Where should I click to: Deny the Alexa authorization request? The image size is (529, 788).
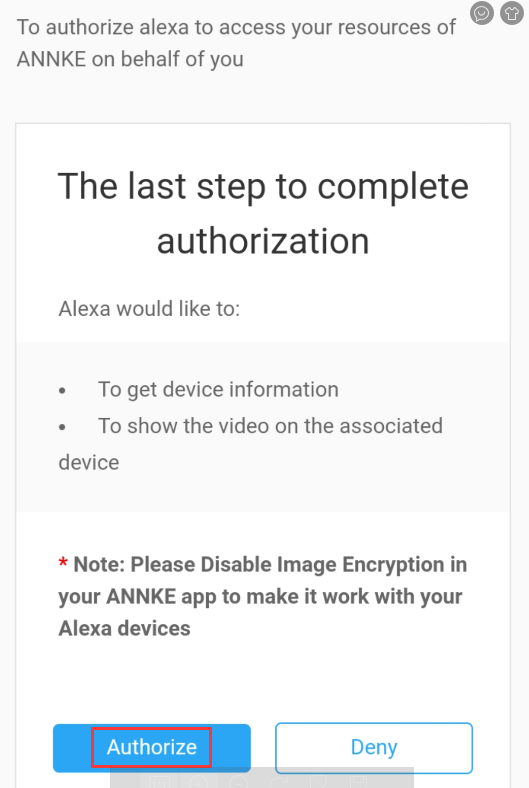374,748
